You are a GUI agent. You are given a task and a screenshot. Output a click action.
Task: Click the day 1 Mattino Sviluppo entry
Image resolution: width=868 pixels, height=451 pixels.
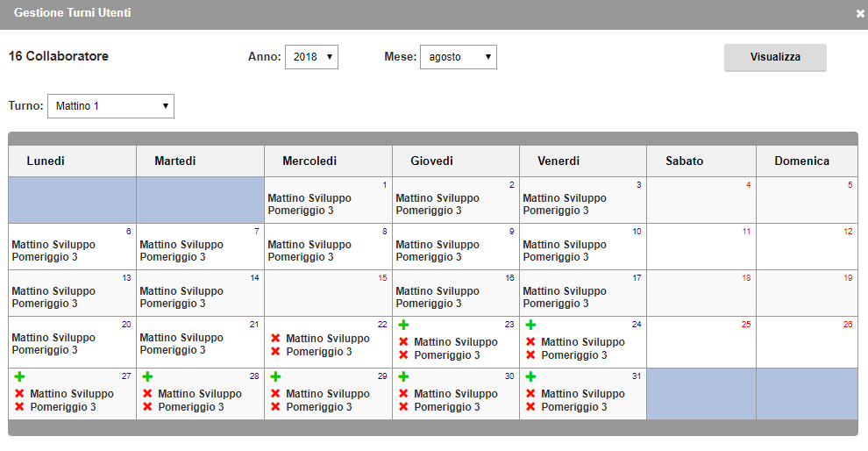(309, 197)
